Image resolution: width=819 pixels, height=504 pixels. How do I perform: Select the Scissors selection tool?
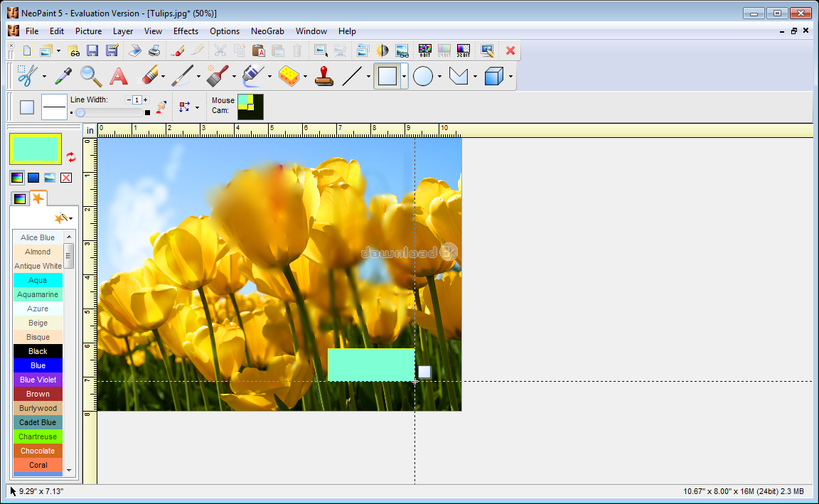(27, 75)
